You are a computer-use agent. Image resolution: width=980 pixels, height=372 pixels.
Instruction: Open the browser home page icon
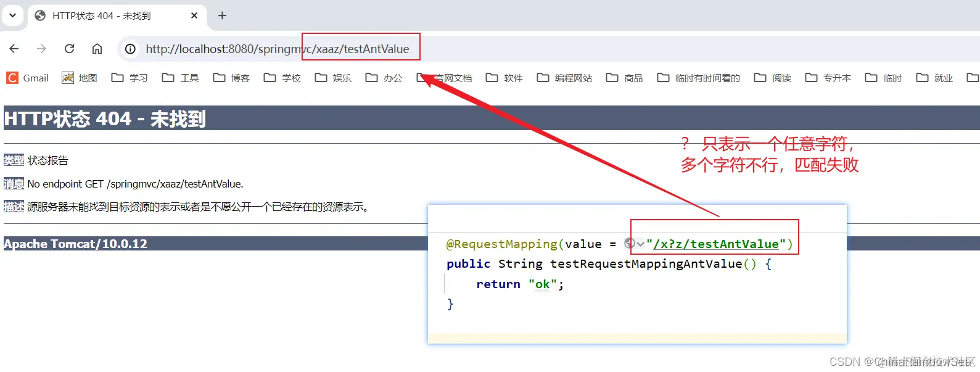(97, 49)
